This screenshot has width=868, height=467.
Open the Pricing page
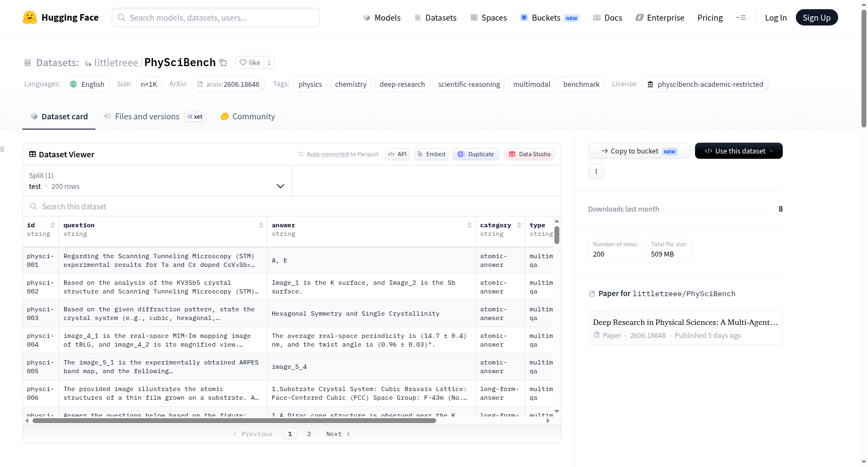(x=710, y=17)
